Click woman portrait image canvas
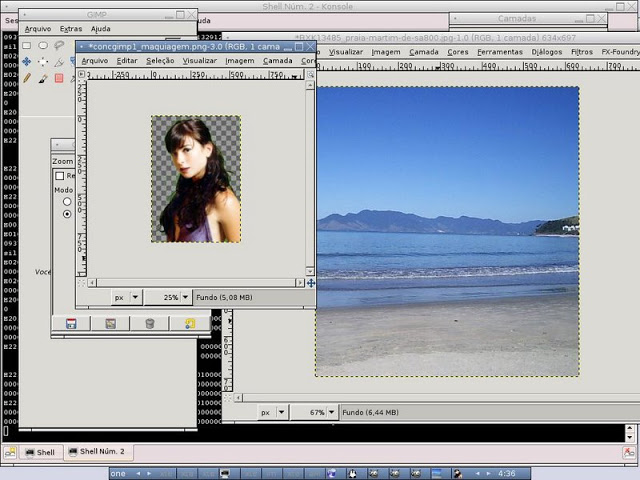The height and width of the screenshot is (480, 640). (196, 179)
